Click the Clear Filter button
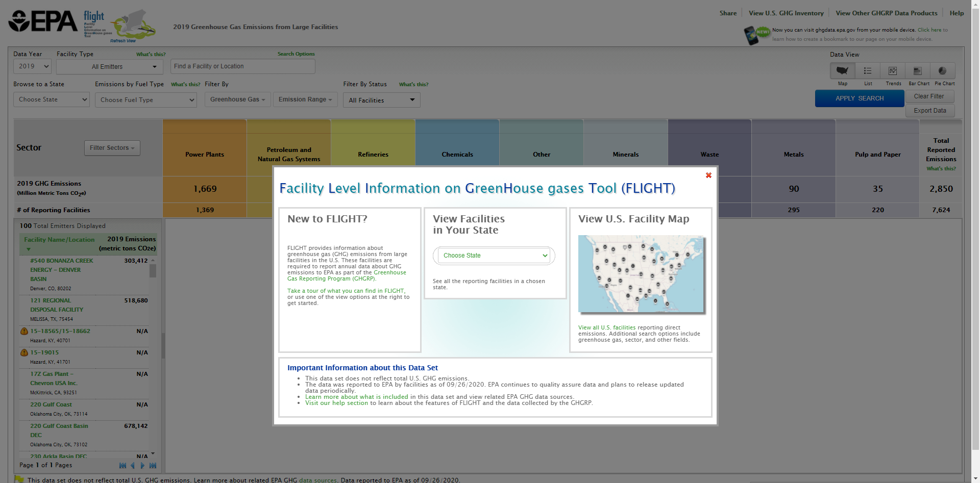980x483 pixels. 929,96
